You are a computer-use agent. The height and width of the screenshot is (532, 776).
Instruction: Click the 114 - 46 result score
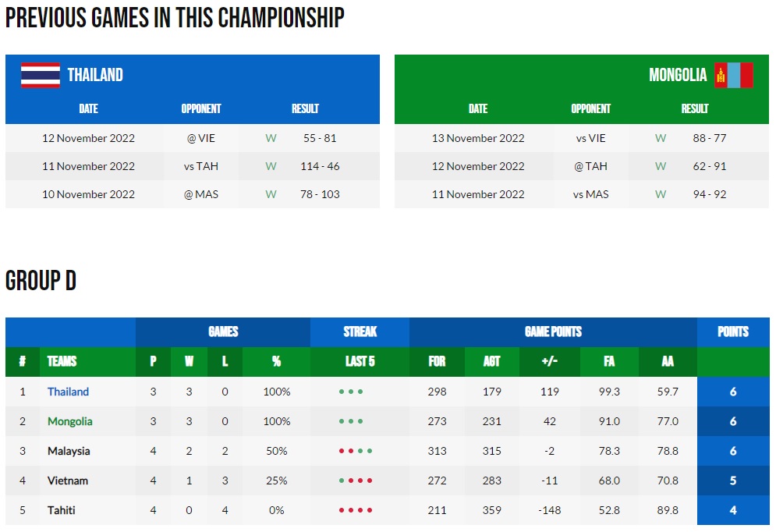[x=320, y=166]
